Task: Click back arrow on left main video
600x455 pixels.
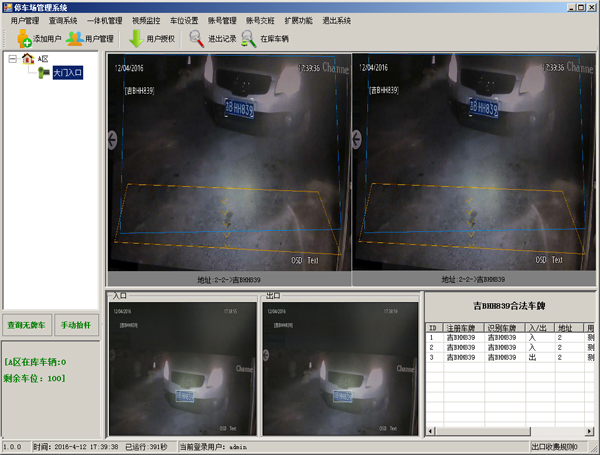Action: coord(112,140)
